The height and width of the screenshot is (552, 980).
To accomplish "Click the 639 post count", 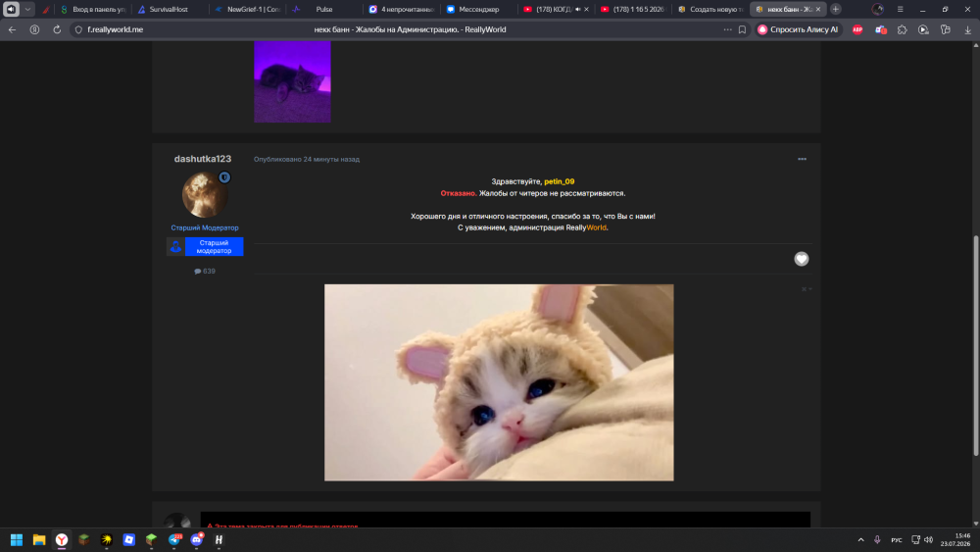I will (x=205, y=272).
